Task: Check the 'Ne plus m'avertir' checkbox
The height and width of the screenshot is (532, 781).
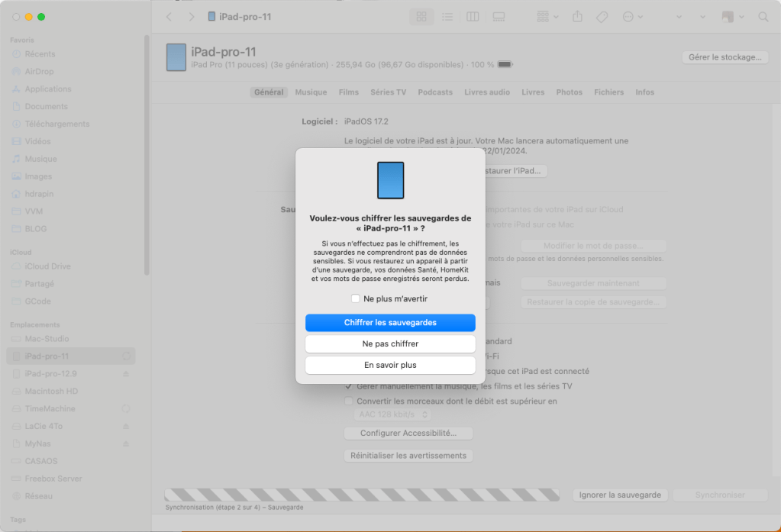Action: tap(356, 298)
